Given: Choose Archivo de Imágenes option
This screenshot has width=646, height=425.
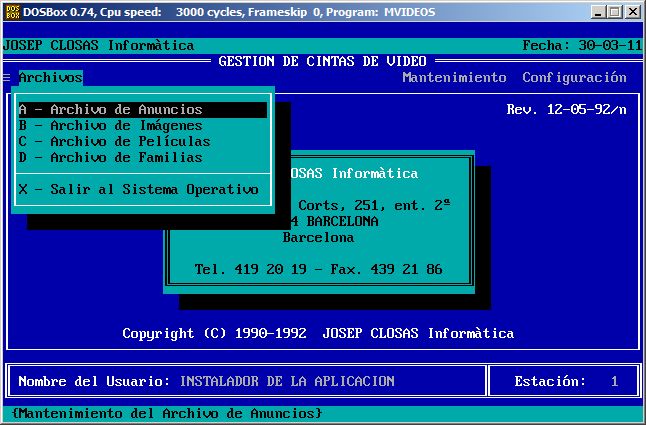Looking at the screenshot, I should tap(142, 126).
